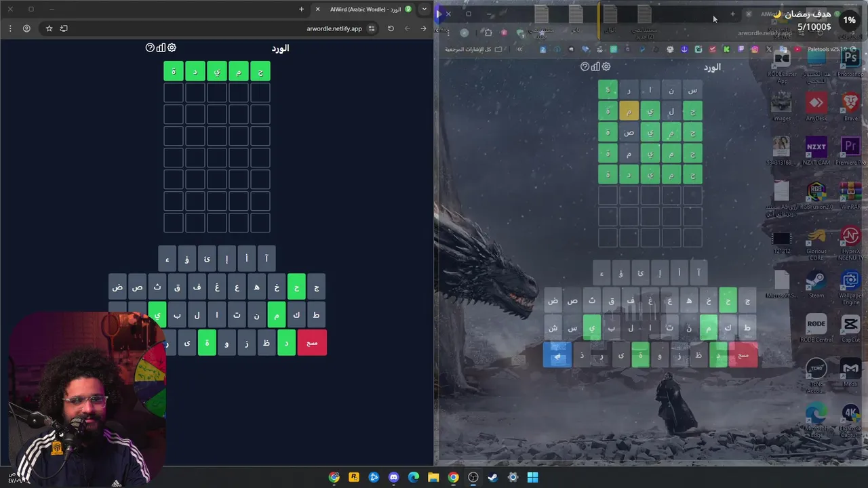
Task: Open statistics icon in right faded Wordle window
Action: tap(595, 66)
